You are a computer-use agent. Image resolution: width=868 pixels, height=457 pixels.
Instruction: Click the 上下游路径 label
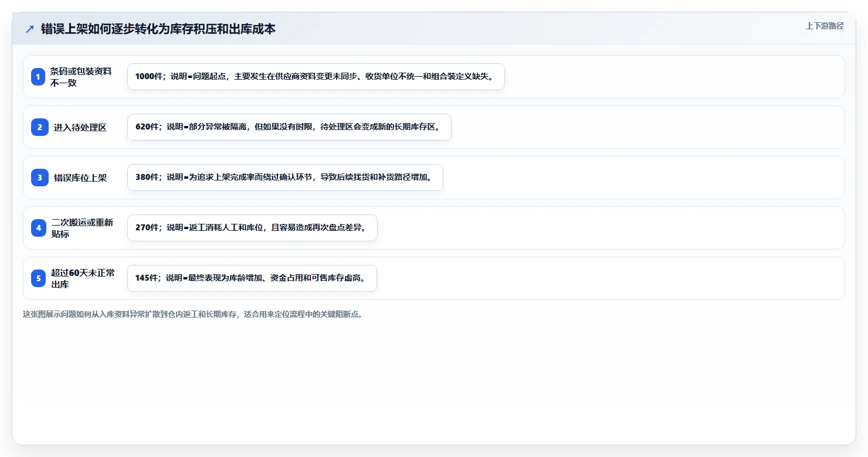click(x=825, y=26)
